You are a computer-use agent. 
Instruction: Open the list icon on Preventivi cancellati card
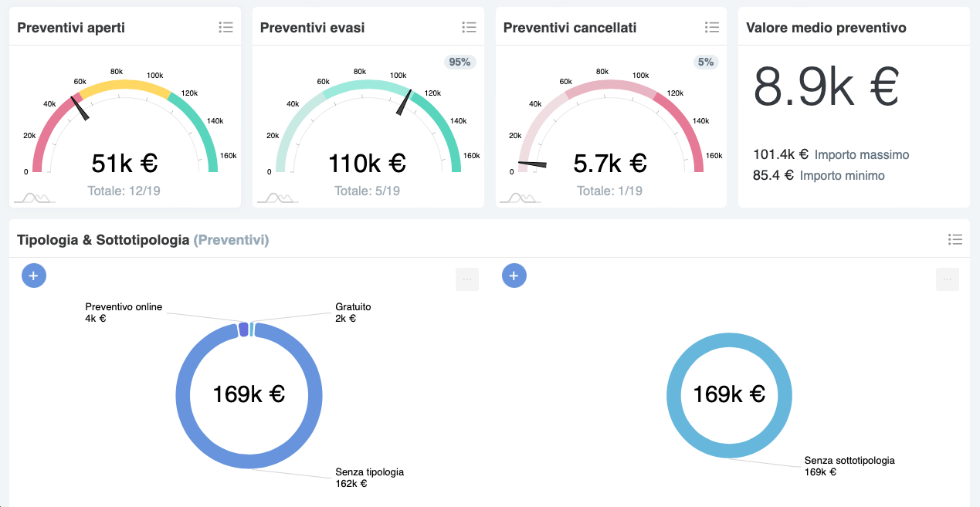click(x=712, y=27)
